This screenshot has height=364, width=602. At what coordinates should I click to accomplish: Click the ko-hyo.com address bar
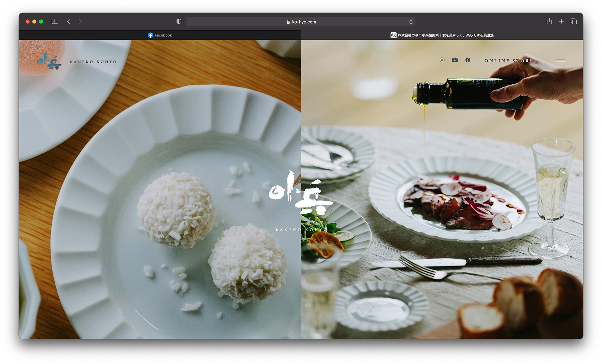click(x=301, y=22)
